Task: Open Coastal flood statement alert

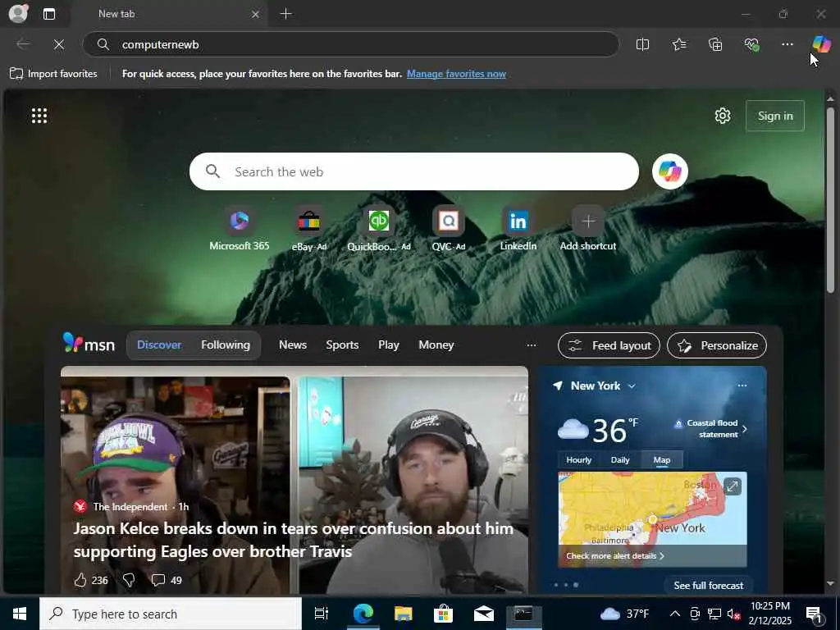Action: (710, 428)
